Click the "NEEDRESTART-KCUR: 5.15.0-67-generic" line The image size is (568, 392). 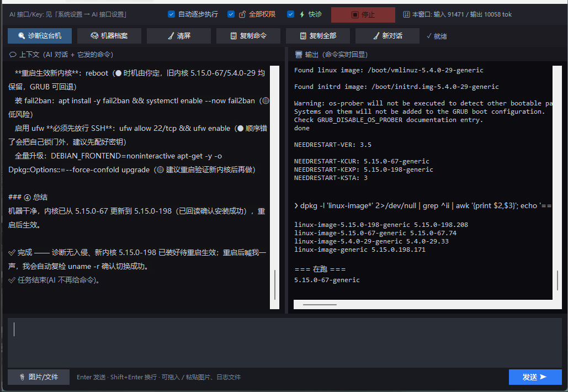pos(362,161)
